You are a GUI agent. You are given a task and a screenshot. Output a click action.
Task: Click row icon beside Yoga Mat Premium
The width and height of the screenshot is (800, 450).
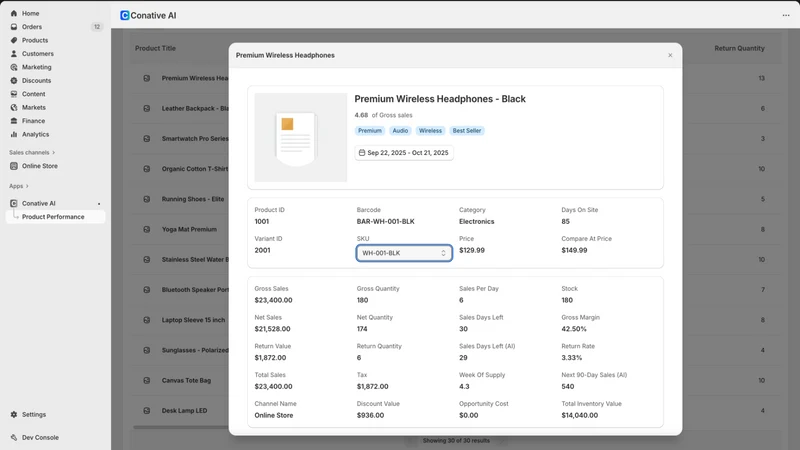pos(146,229)
